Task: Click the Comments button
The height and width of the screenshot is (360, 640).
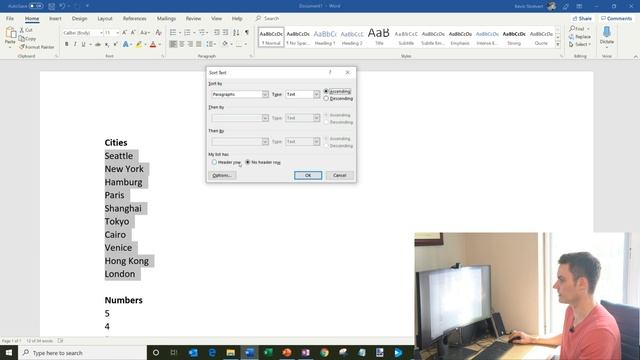Action: click(x=616, y=18)
